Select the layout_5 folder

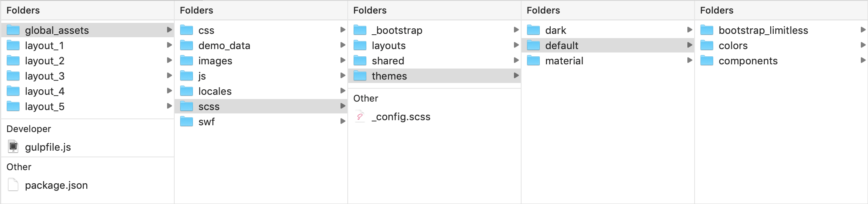point(88,106)
